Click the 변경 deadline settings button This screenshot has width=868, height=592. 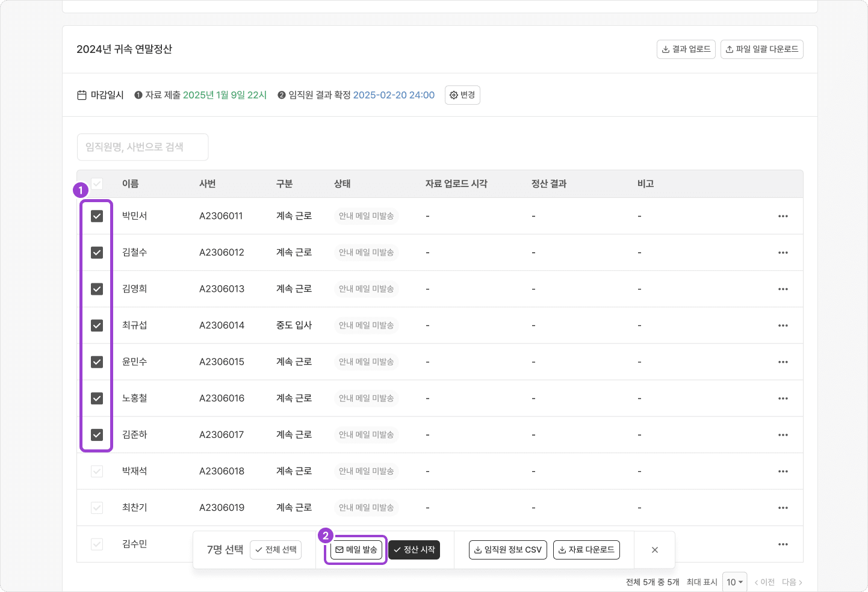[x=462, y=95]
